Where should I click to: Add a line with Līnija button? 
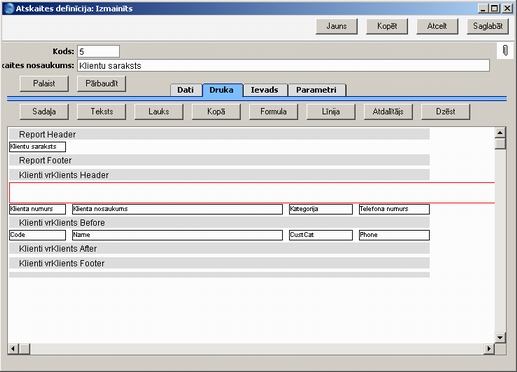pos(331,111)
